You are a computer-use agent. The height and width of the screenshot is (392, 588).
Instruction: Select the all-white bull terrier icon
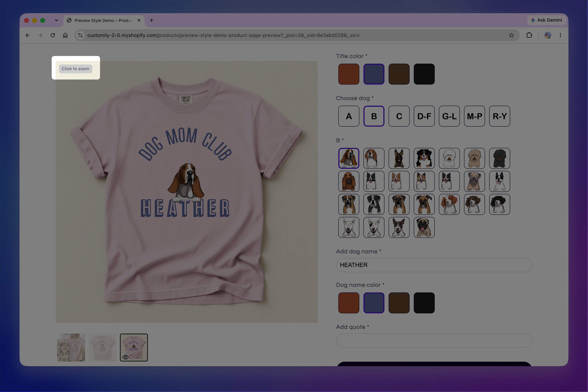tap(349, 227)
